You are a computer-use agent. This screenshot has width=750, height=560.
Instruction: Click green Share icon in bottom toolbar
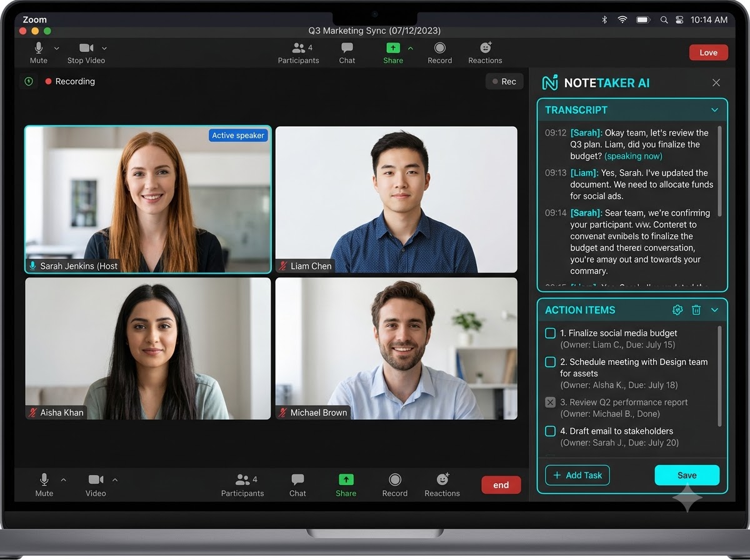pyautogui.click(x=346, y=479)
